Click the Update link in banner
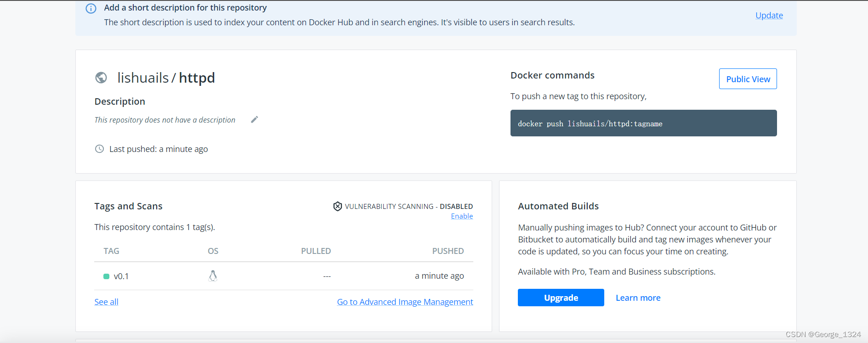The width and height of the screenshot is (868, 343). (x=769, y=15)
